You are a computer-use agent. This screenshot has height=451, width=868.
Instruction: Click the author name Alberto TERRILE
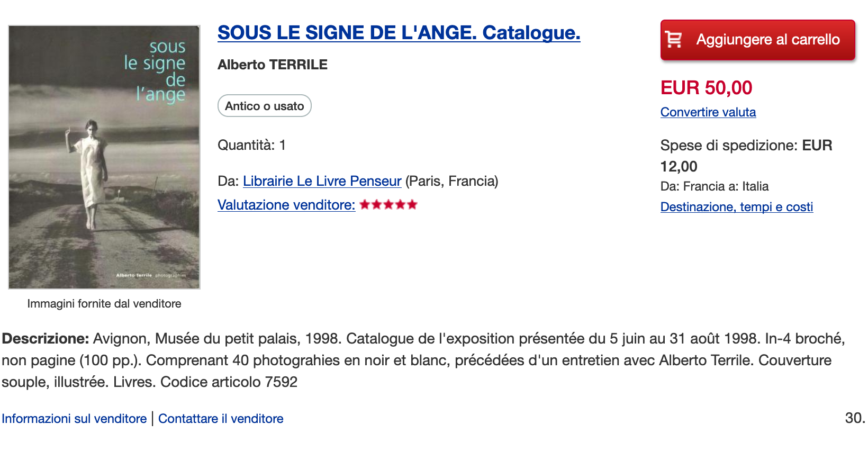(273, 65)
